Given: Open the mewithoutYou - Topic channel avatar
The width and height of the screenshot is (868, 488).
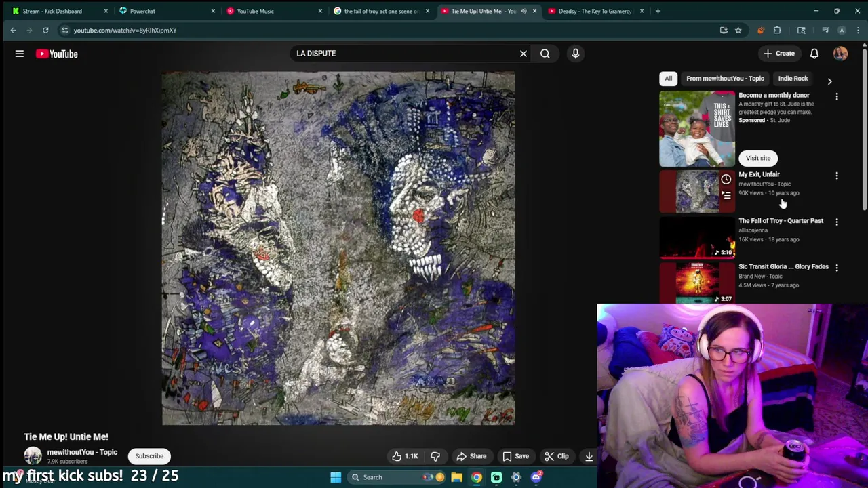Looking at the screenshot, I should (33, 456).
